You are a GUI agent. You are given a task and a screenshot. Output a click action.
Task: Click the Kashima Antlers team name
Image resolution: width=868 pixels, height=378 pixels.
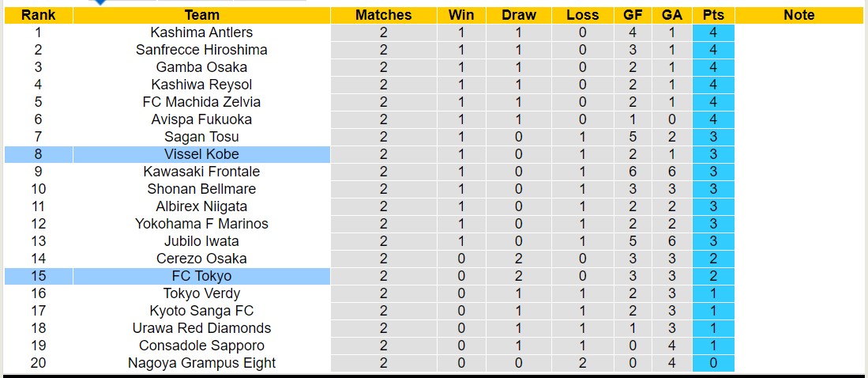click(201, 32)
